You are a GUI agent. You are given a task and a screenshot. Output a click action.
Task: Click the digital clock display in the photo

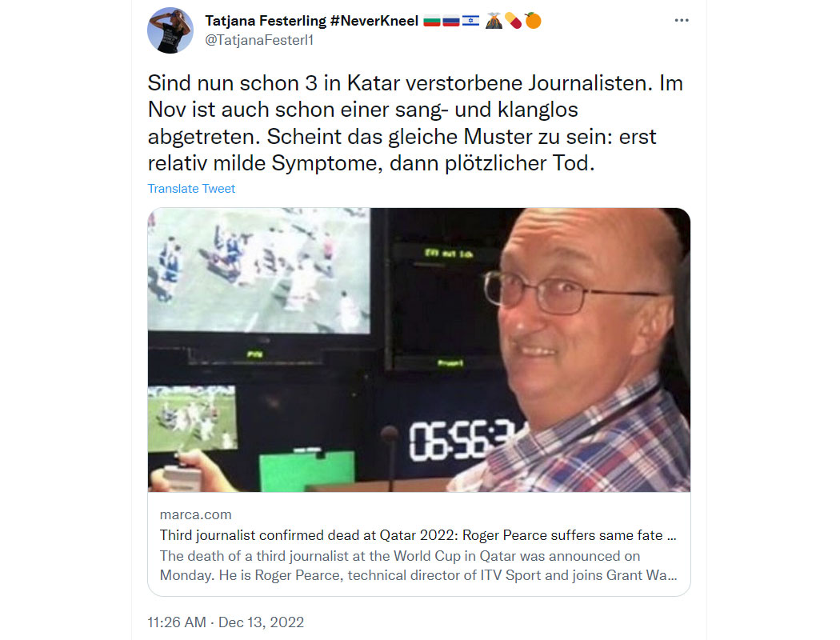[461, 440]
